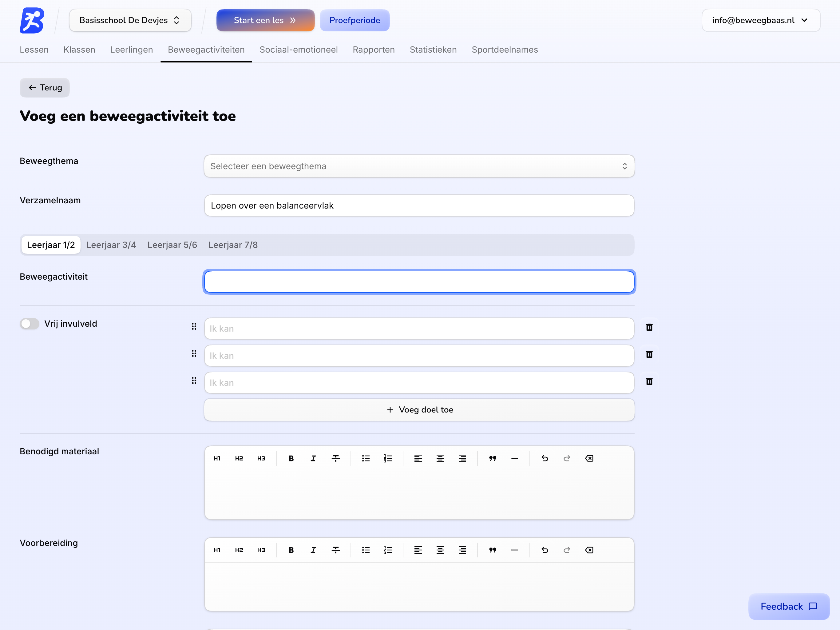Open the Basisschool De Devjes school switcher
The width and height of the screenshot is (840, 630).
[x=130, y=20]
